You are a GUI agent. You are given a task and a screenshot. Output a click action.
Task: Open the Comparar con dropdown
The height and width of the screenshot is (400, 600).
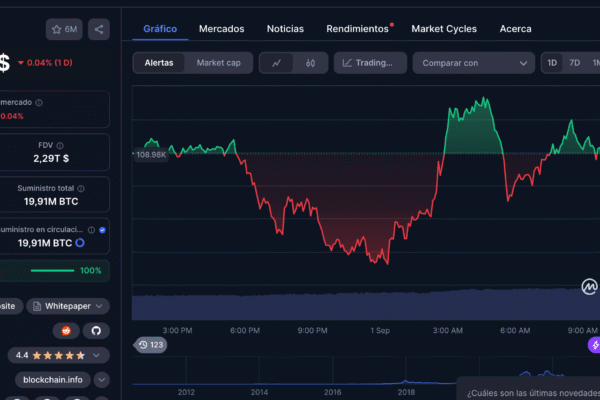473,63
